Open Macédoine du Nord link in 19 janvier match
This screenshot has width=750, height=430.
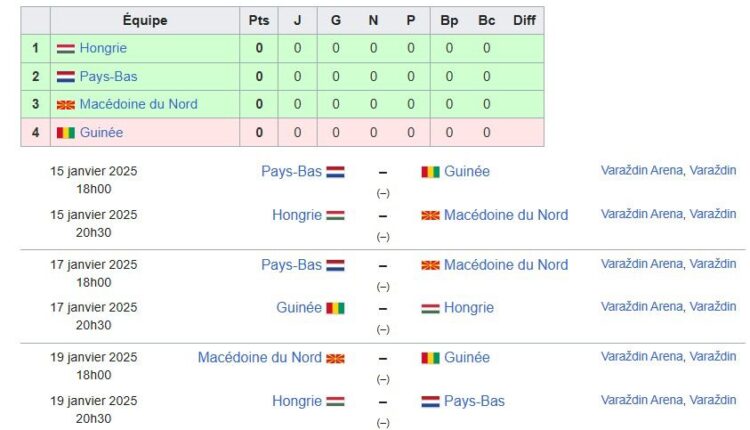pyautogui.click(x=259, y=357)
